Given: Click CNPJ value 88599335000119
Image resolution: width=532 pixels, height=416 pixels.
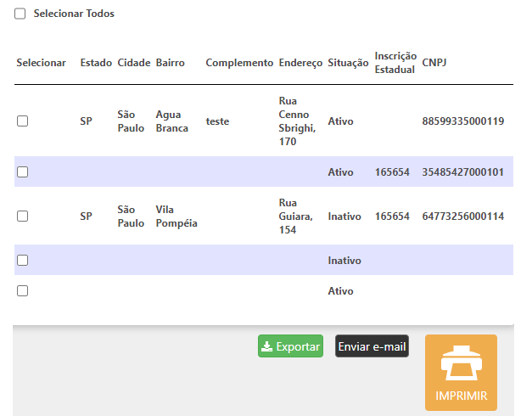Looking at the screenshot, I should [x=462, y=121].
